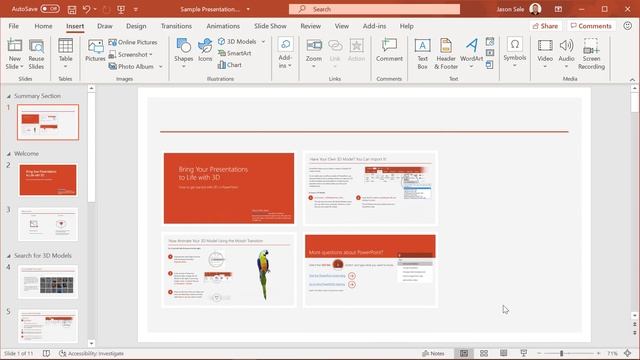Collapse the Search for 3D Models section
This screenshot has height=360, width=640.
9,256
